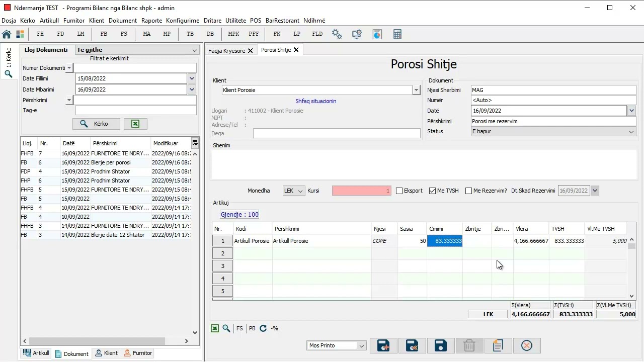This screenshot has width=644, height=362.
Task: Click FS button below articles grid
Action: pos(239,328)
